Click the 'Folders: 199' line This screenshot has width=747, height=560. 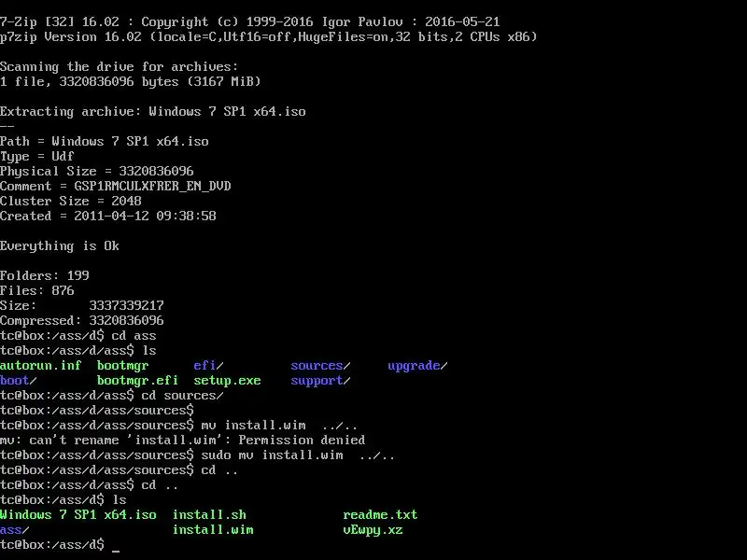[45, 275]
